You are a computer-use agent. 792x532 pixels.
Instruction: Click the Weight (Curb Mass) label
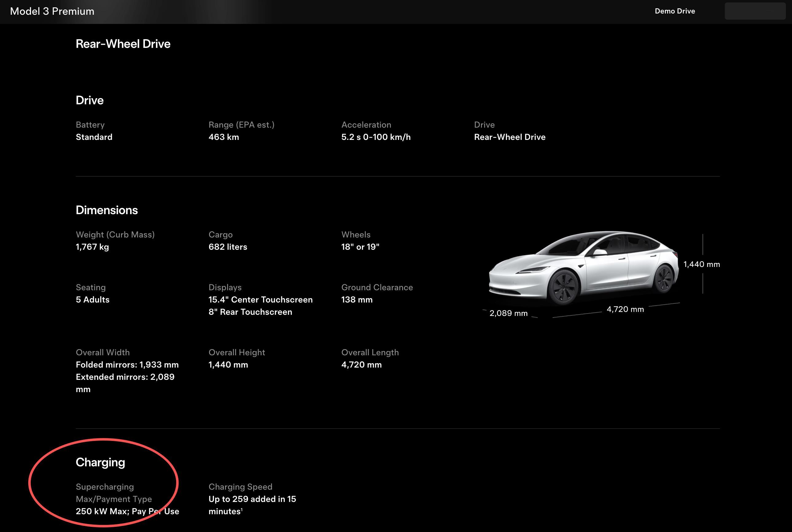[115, 235]
